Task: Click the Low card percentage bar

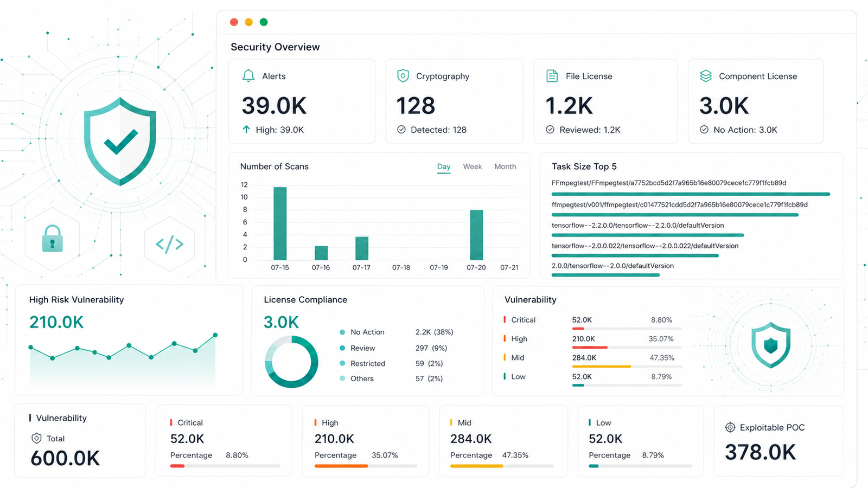Action: (640, 466)
